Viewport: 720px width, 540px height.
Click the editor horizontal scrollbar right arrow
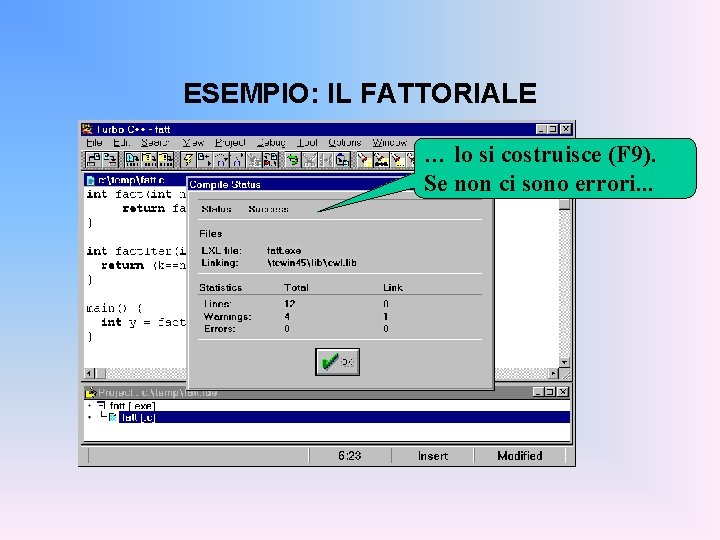(x=554, y=373)
